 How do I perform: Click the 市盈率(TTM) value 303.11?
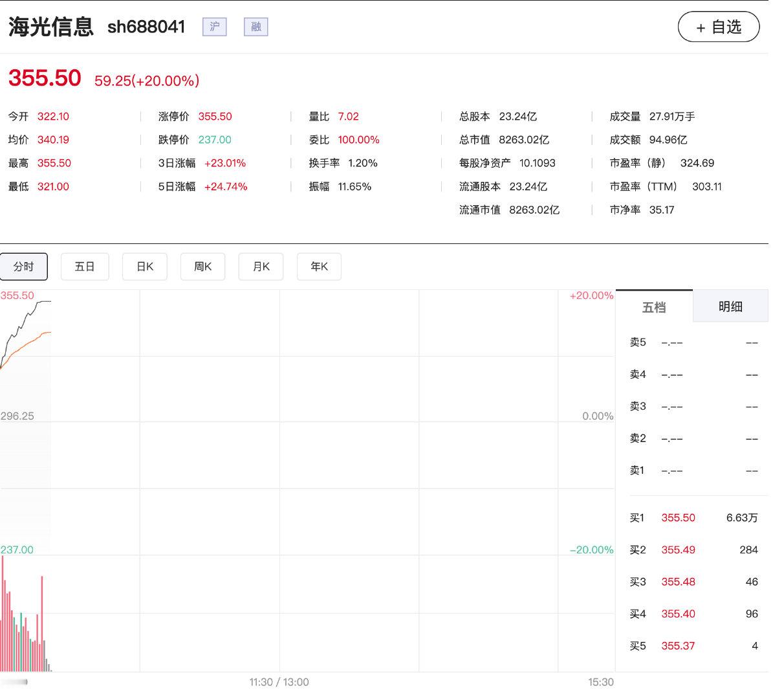coord(707,186)
